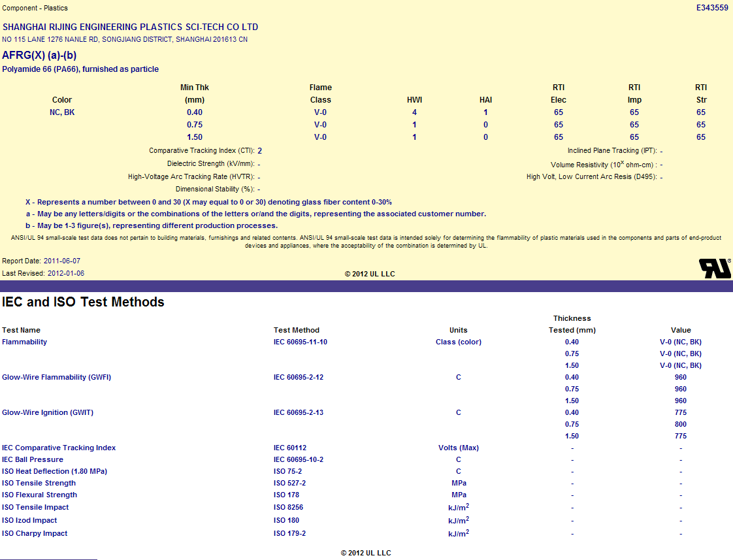733x560 pixels.
Task: Click the RTI Imp column header
Action: [x=634, y=93]
